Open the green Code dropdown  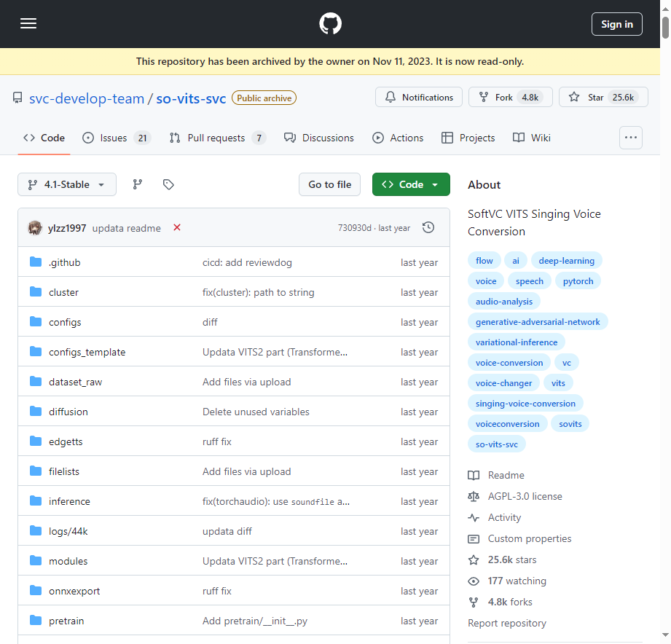tap(411, 184)
